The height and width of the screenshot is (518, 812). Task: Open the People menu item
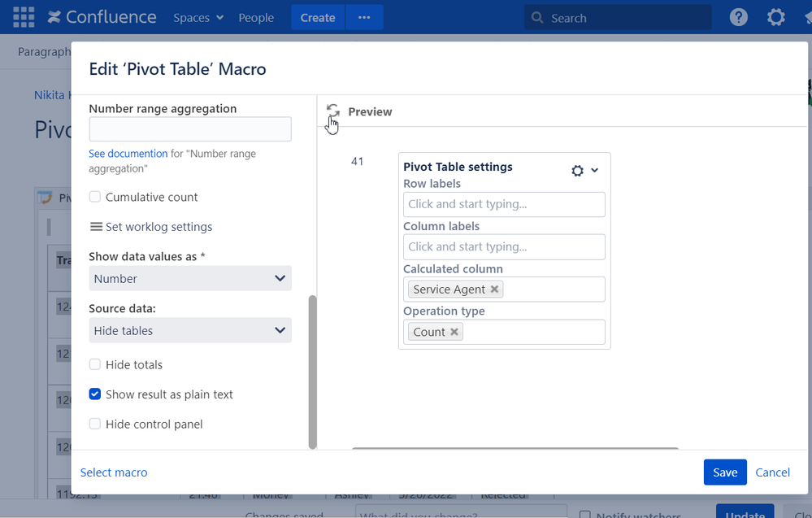tap(256, 18)
